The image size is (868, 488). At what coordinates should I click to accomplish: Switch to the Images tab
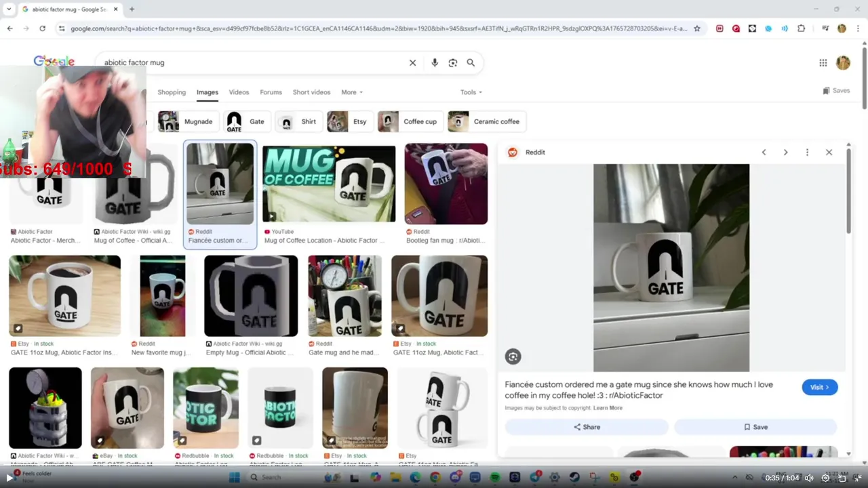[208, 92]
